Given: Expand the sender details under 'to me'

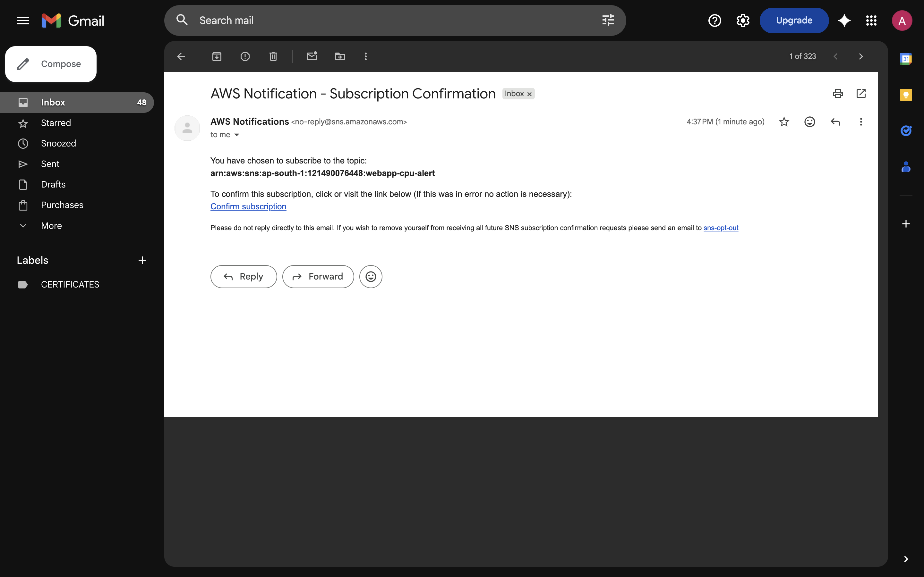Looking at the screenshot, I should click(237, 135).
